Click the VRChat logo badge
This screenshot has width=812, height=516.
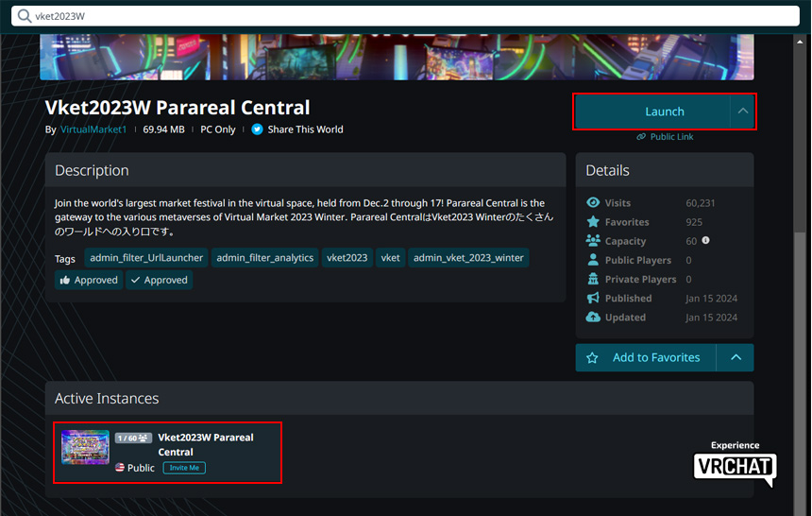tap(735, 463)
